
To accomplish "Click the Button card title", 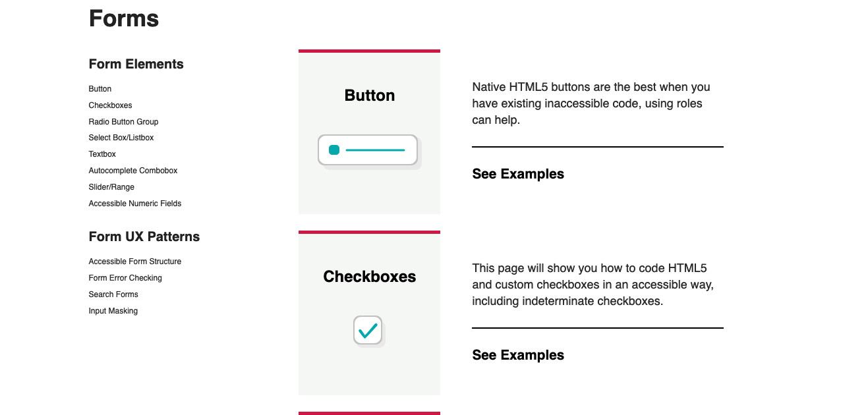I will click(x=369, y=95).
